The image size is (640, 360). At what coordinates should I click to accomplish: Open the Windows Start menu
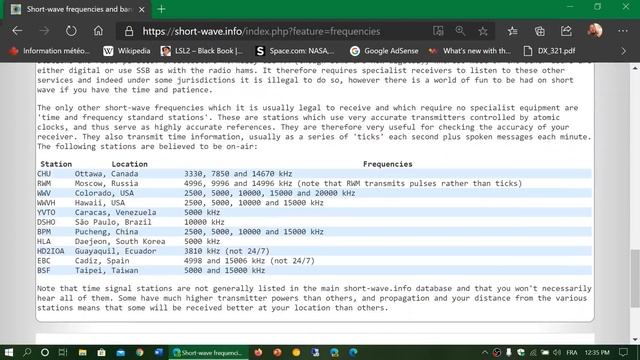(9, 352)
